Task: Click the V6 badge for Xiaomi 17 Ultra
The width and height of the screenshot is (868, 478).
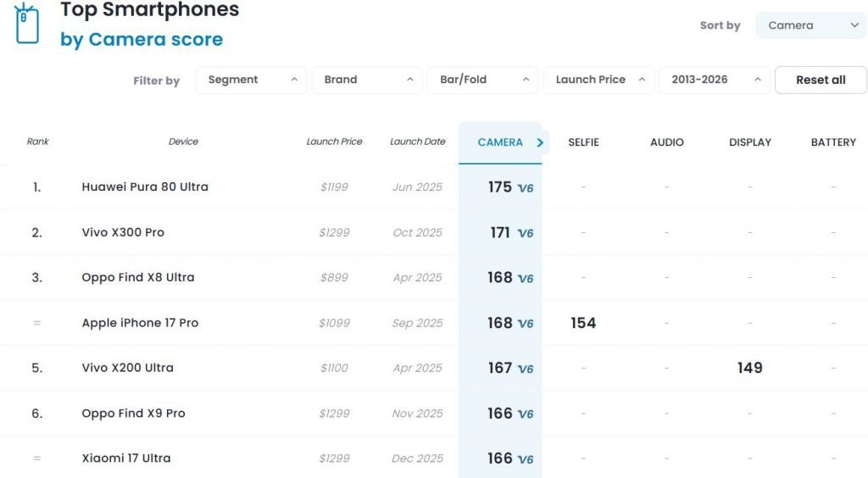Action: (526, 459)
